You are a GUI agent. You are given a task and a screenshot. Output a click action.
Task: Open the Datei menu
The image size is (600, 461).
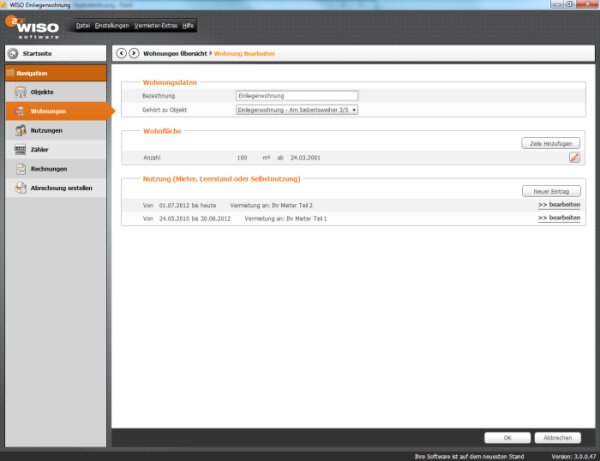83,24
